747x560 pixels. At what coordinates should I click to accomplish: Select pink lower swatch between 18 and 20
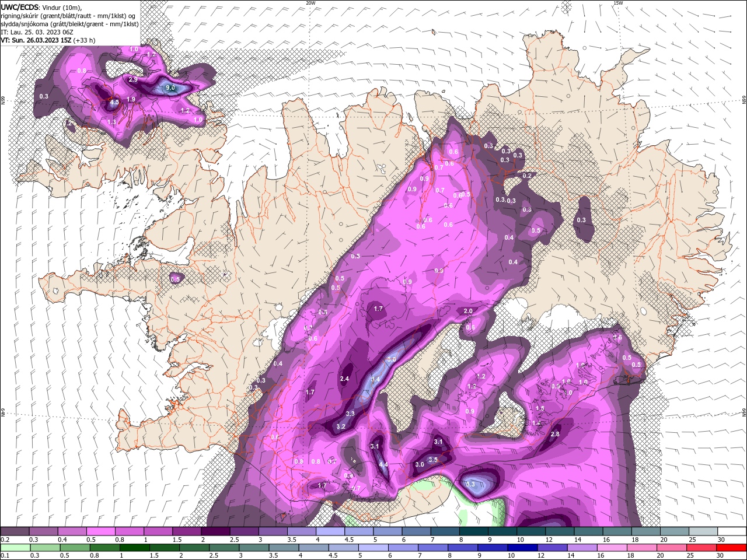click(642, 548)
